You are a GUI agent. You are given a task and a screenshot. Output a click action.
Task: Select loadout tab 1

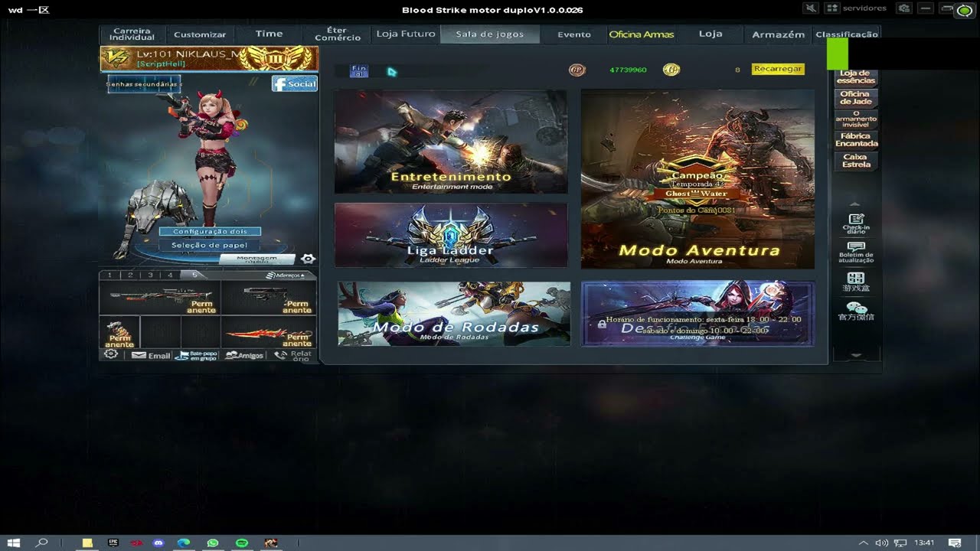click(110, 275)
